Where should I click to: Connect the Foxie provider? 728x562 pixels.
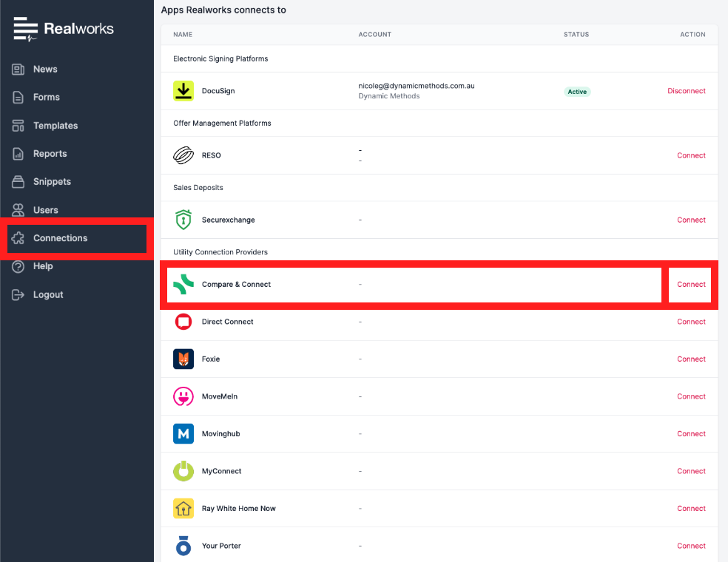[x=691, y=359]
